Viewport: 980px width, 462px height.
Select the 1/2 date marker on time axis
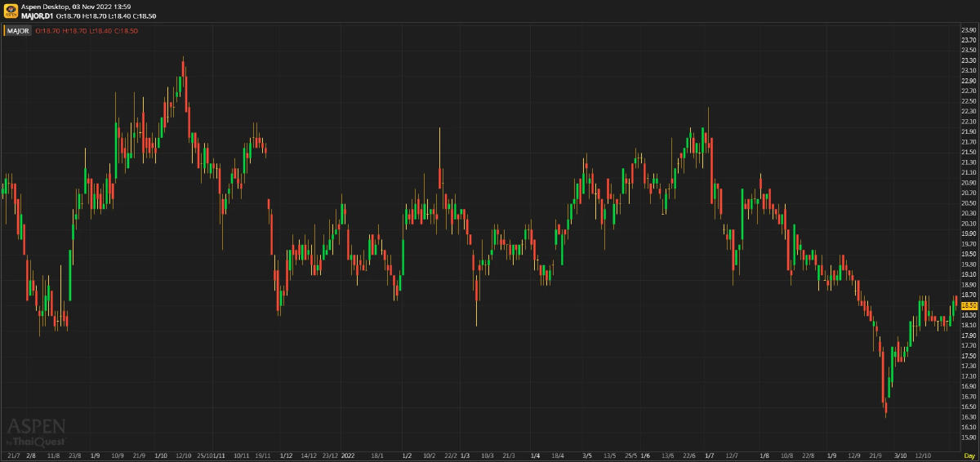(407, 455)
